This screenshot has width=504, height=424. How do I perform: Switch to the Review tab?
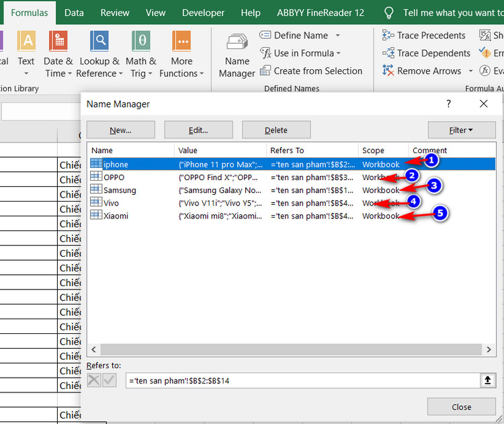[x=115, y=13]
